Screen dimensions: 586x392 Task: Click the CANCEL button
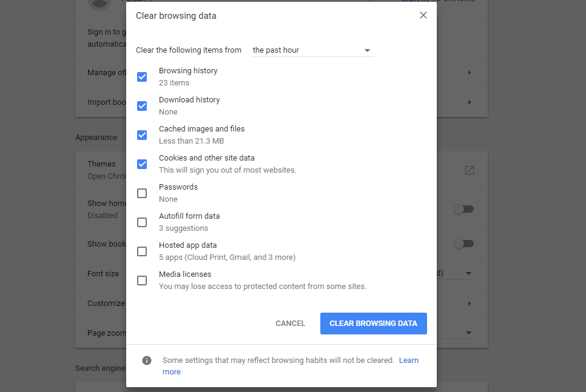[x=290, y=324]
